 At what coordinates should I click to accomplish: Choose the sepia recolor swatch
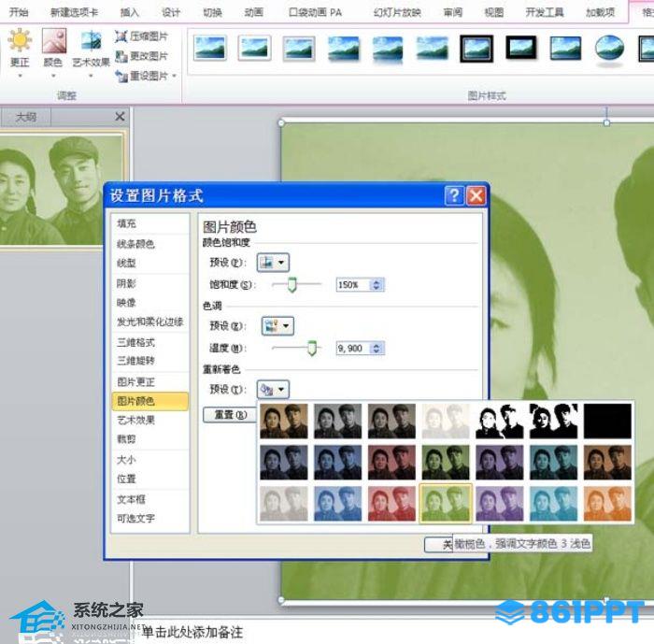pyautogui.click(x=284, y=422)
